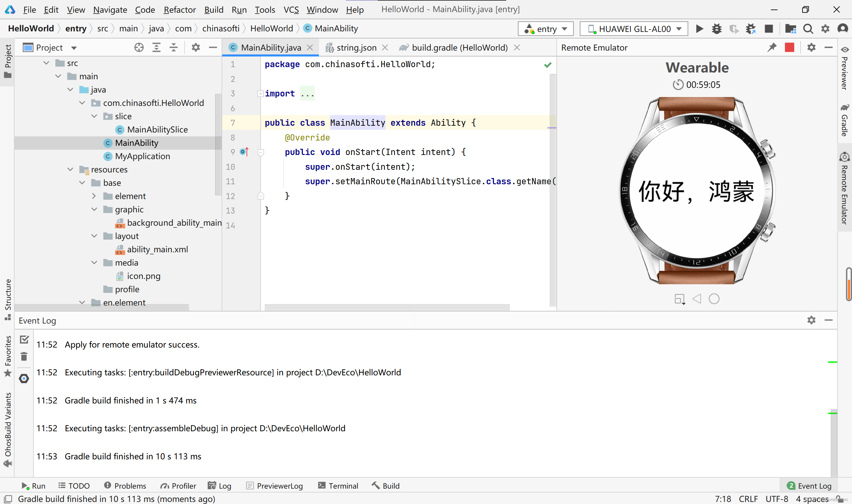The width and height of the screenshot is (852, 504).
Task: Tap the emulator recent apps square button
Action: pos(680,299)
